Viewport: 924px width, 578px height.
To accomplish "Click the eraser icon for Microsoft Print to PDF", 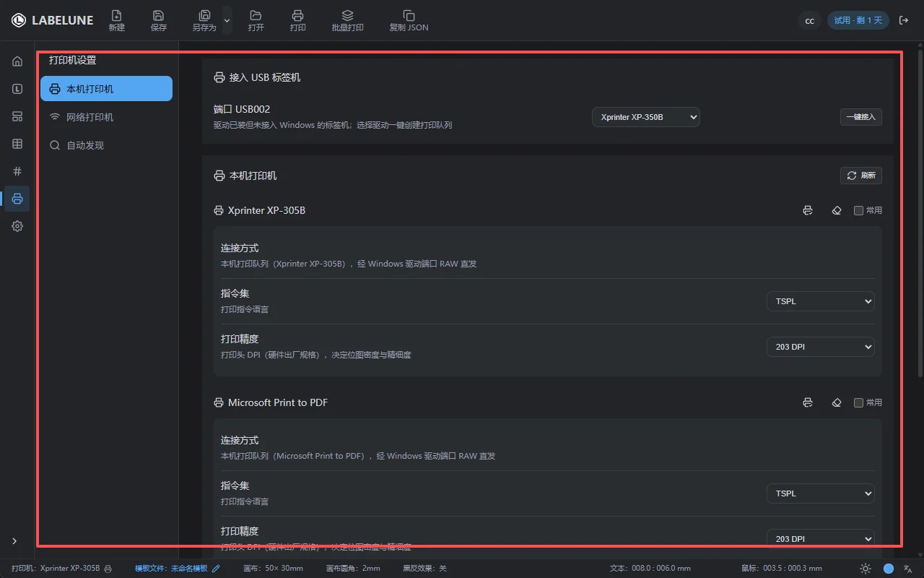I will point(837,402).
